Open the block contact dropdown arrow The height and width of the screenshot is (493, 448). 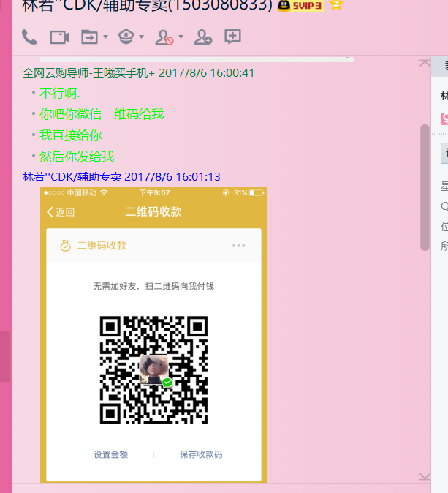(181, 37)
